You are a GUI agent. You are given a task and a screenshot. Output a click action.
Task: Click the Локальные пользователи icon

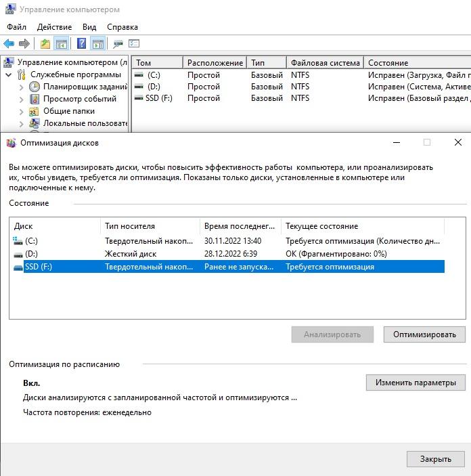[x=35, y=123]
